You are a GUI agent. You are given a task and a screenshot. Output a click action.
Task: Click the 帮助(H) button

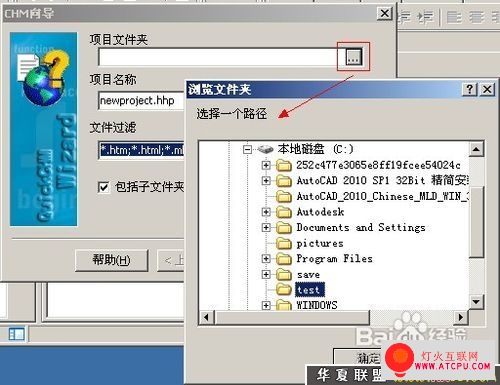tap(112, 260)
